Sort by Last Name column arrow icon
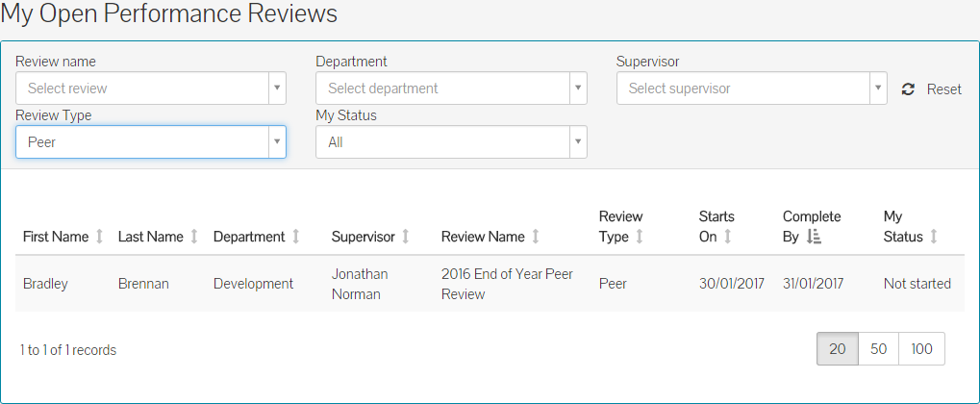 point(194,237)
